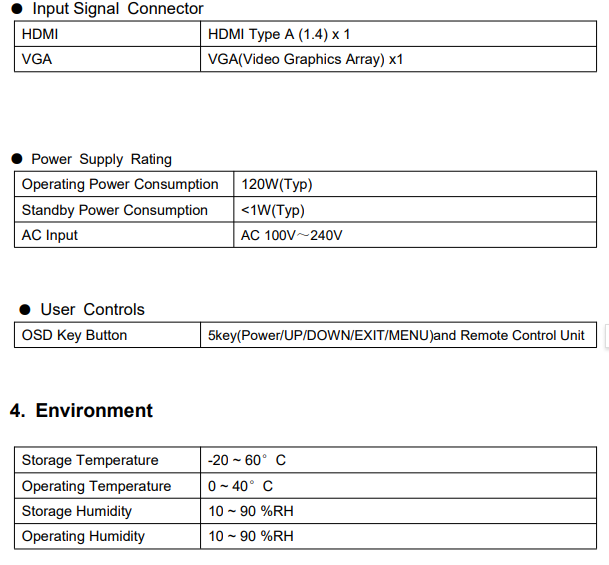Click 'VGA(Video Graphics Array) x1' text

tap(305, 59)
